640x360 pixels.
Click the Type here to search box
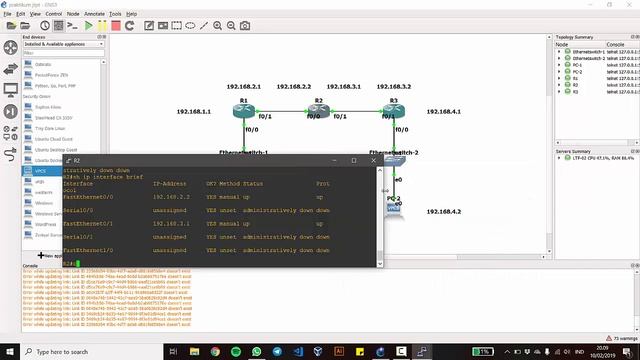tap(92, 351)
